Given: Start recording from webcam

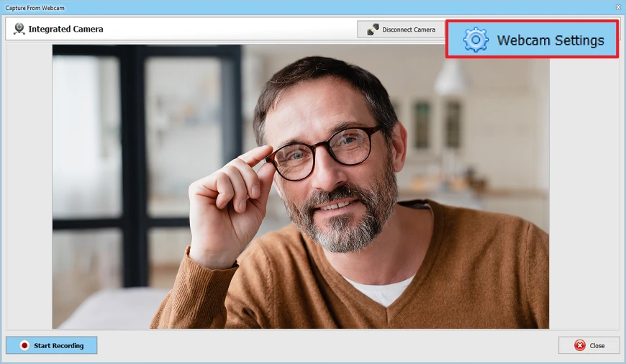Looking at the screenshot, I should tap(52, 345).
